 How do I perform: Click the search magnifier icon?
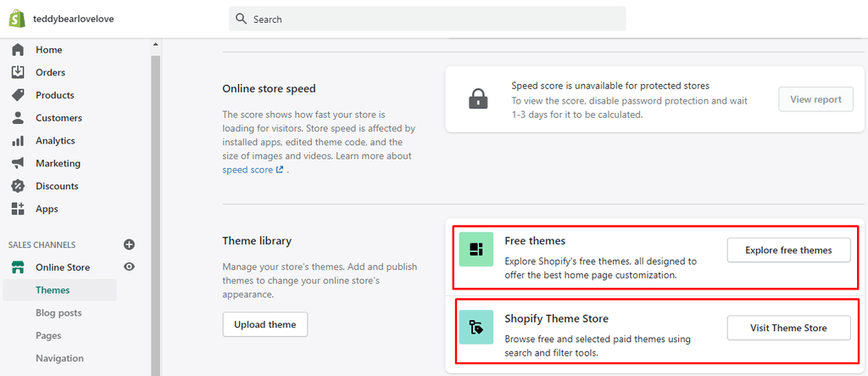click(241, 19)
